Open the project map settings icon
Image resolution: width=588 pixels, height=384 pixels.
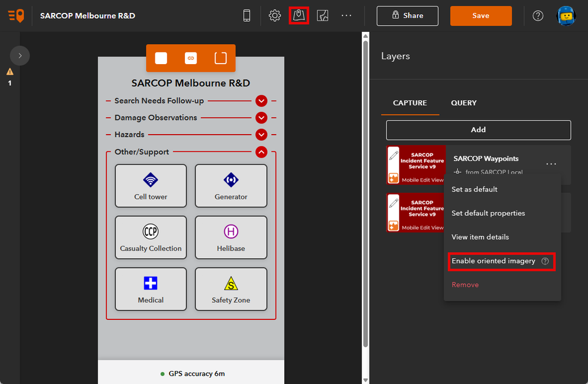click(323, 16)
